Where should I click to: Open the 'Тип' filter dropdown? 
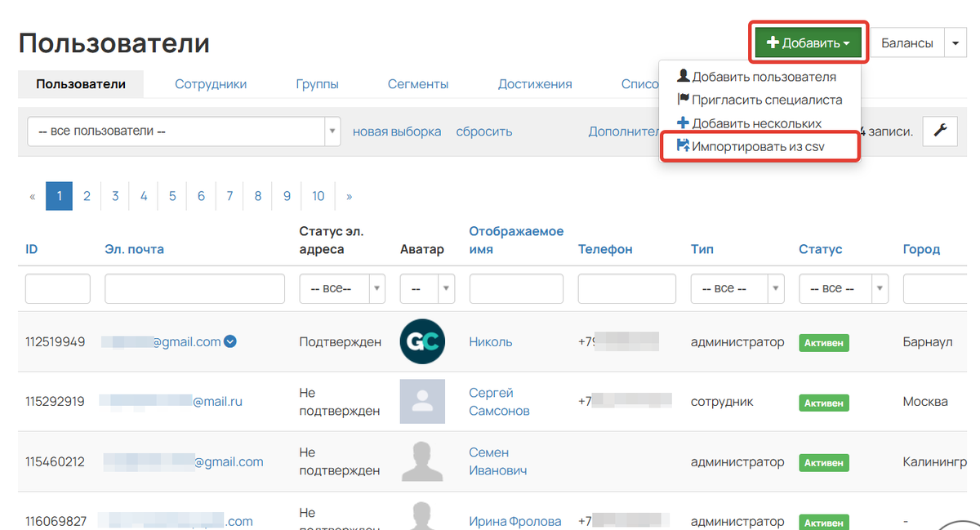(x=737, y=288)
